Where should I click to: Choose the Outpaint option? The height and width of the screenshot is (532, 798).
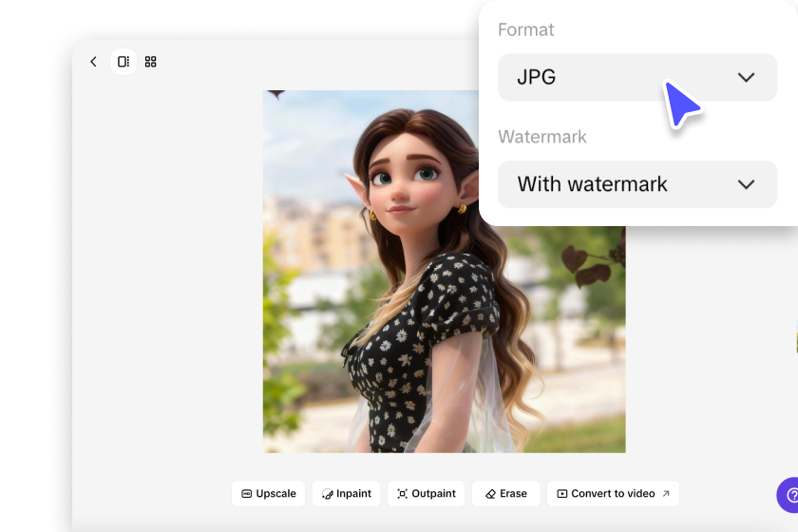pos(433,494)
